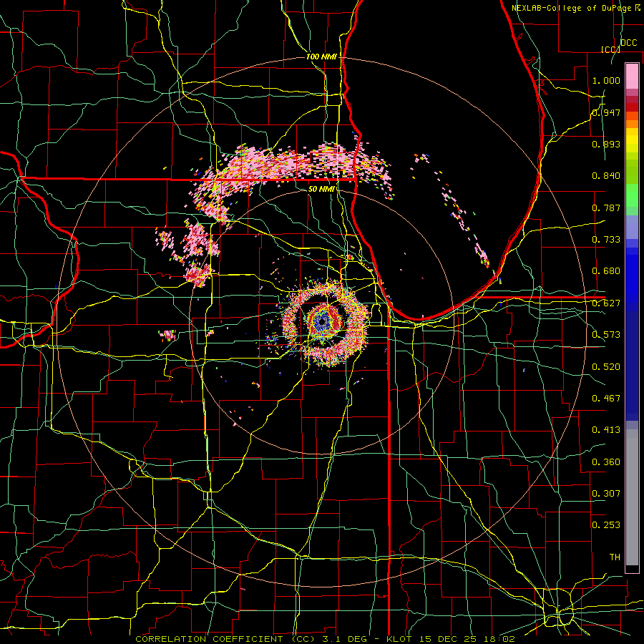644x644 pixels.
Task: Click the gray segment of color bar
Action: pos(632,497)
